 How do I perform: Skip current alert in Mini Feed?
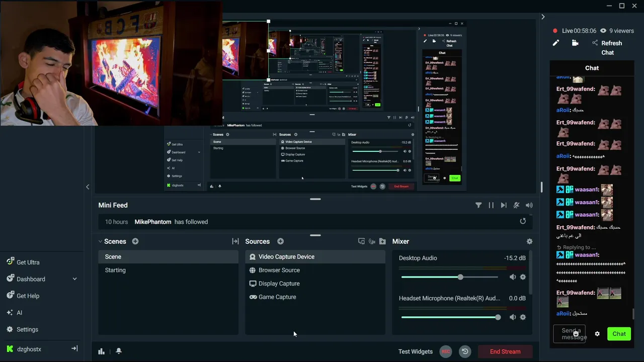tap(504, 205)
